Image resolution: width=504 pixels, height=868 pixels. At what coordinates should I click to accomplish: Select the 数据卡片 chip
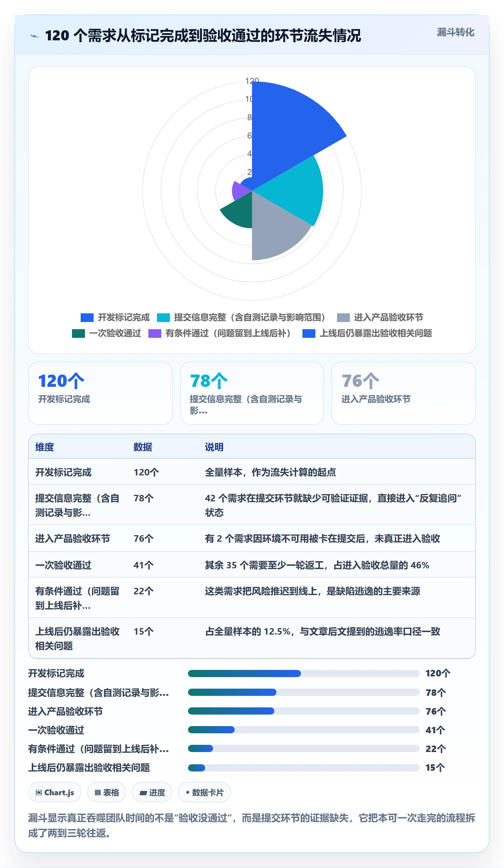coord(204,792)
